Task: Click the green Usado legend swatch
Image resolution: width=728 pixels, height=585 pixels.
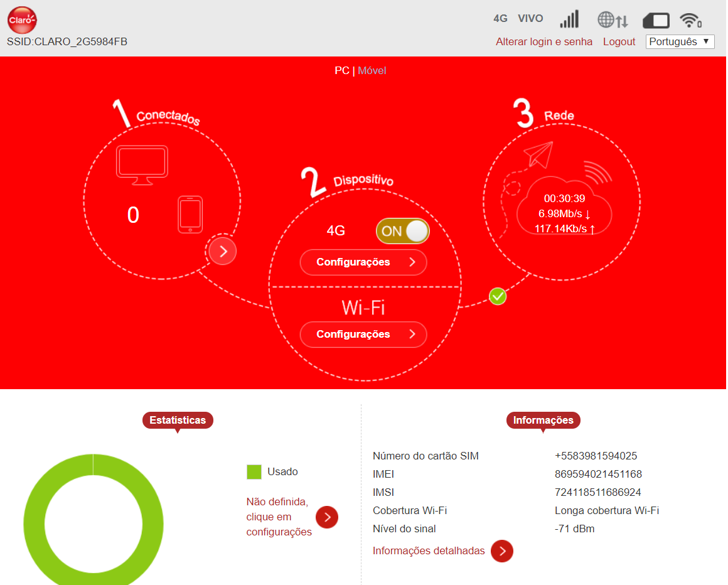Action: point(254,472)
